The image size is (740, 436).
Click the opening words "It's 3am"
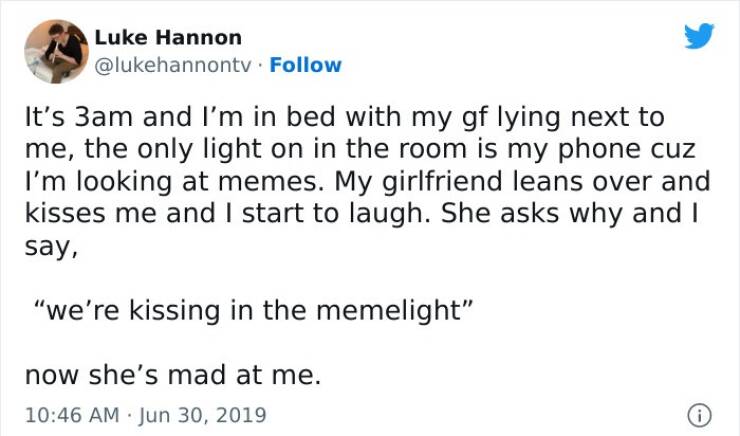73,117
